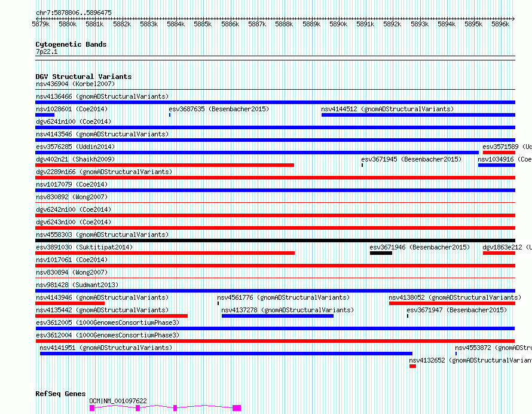The width and height of the screenshot is (532, 414).
Task: Click the blue bar under nsv4137278
Action: click(x=277, y=316)
